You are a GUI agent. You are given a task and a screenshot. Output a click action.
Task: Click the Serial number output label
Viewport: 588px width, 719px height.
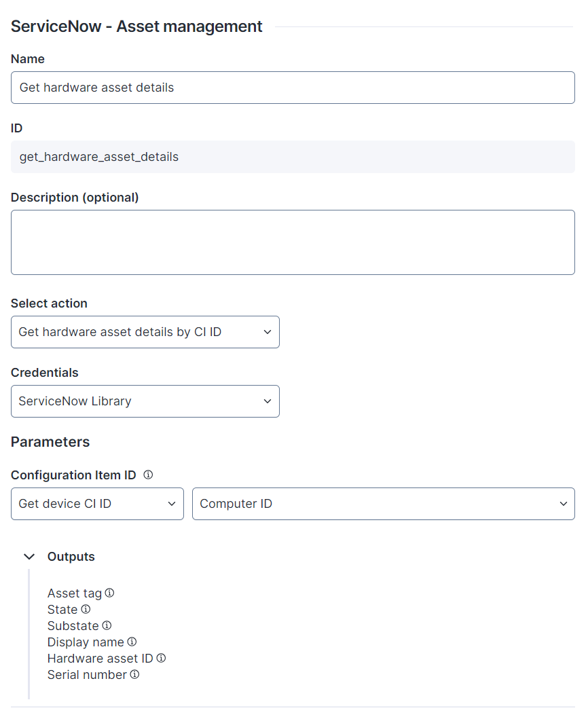[87, 675]
